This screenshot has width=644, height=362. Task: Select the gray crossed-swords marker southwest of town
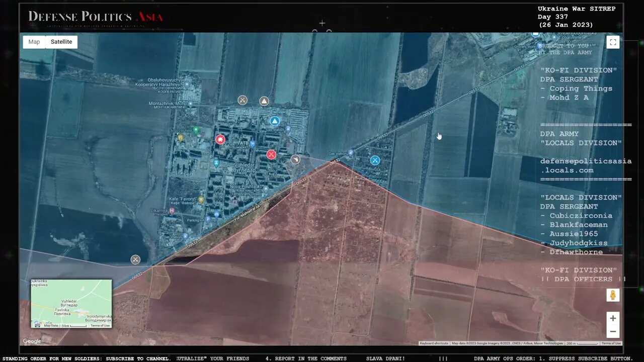pyautogui.click(x=135, y=259)
